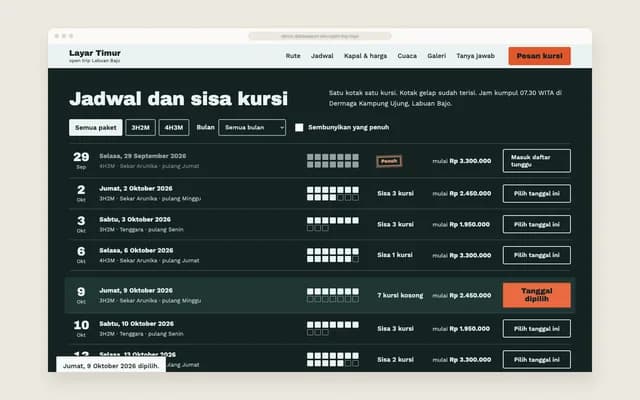Click the browser address bar
Image resolution: width=640 pixels, height=400 pixels.
pos(320,36)
